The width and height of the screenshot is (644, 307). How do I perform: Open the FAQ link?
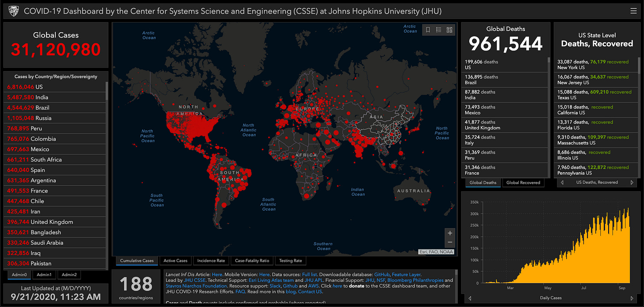pyautogui.click(x=240, y=292)
